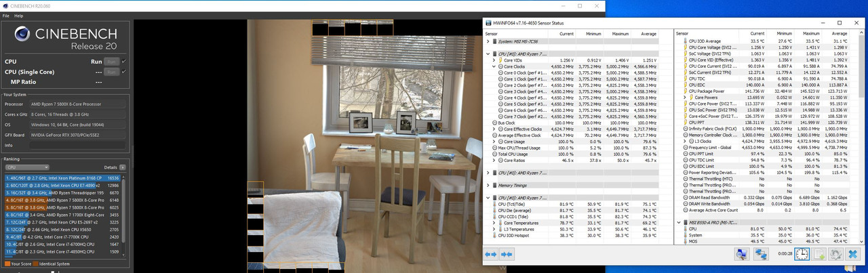The height and width of the screenshot is (273, 868).
Task: Click the HWiNFO remote network connection icon
Action: click(x=762, y=255)
